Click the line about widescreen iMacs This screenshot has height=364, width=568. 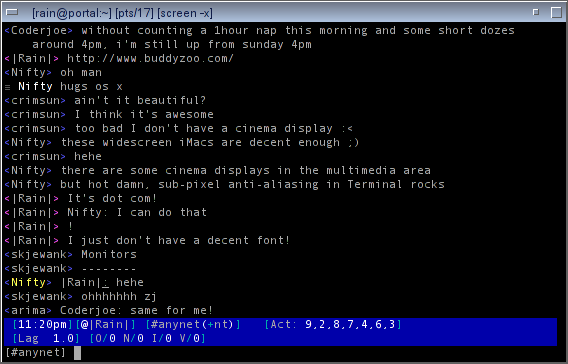tap(182, 142)
